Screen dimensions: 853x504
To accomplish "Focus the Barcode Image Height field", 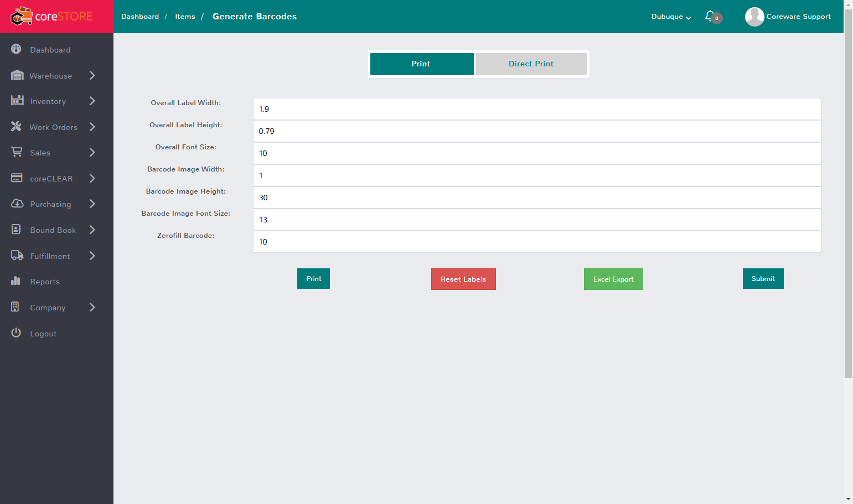I will 537,198.
